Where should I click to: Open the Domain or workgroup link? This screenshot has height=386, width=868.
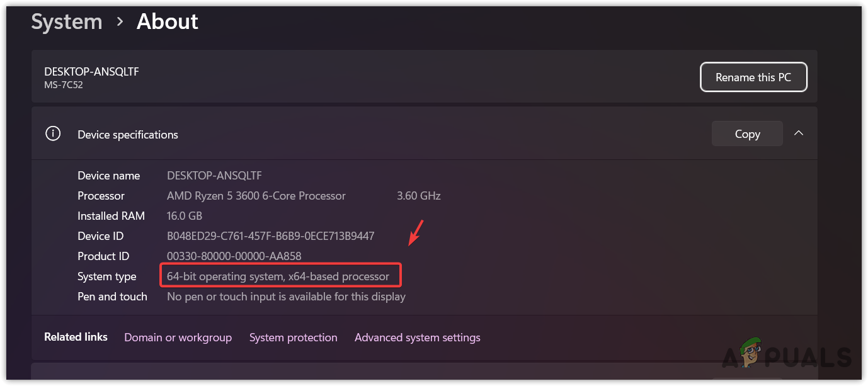178,338
